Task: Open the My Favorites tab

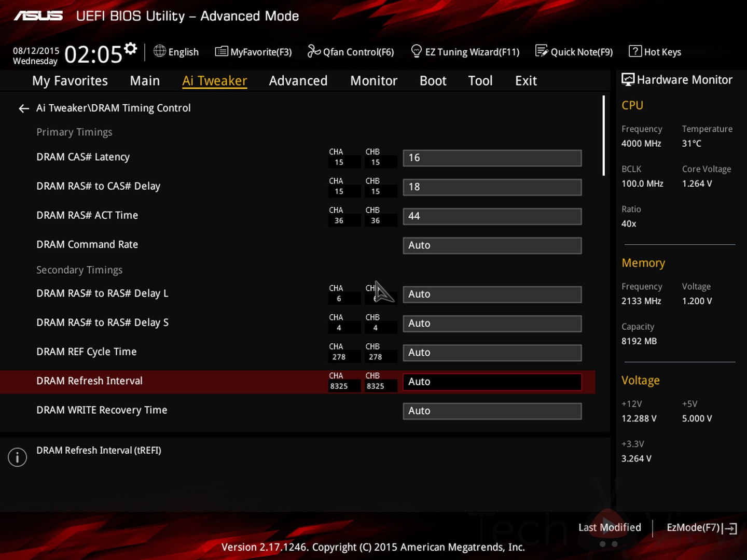Action: [x=70, y=81]
